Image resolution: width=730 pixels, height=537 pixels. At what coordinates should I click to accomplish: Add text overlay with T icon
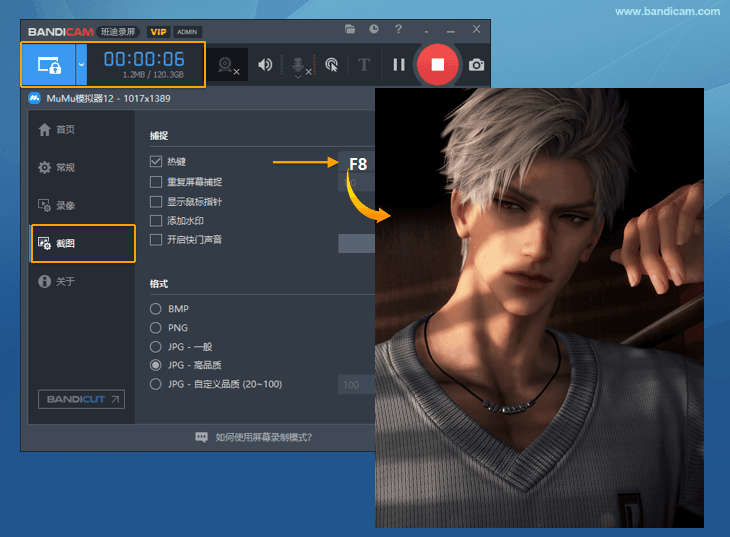tap(364, 65)
